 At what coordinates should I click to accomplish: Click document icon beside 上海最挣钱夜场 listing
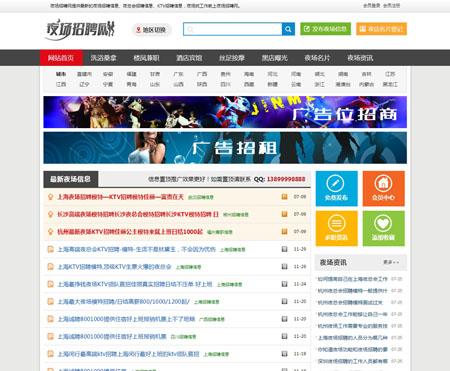50,284
